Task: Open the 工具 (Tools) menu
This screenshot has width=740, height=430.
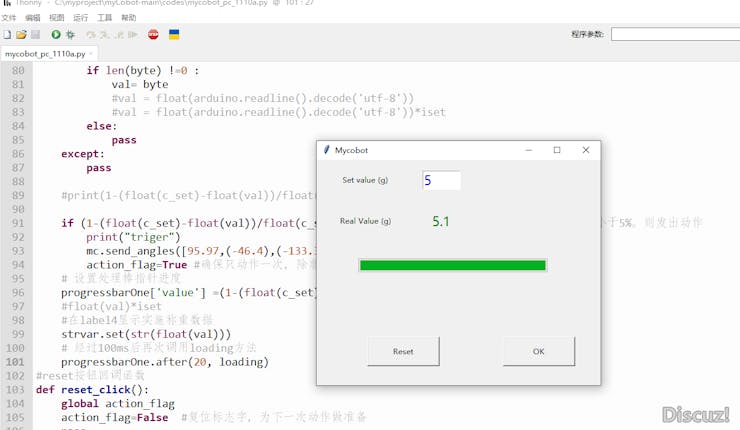Action: tap(105, 18)
